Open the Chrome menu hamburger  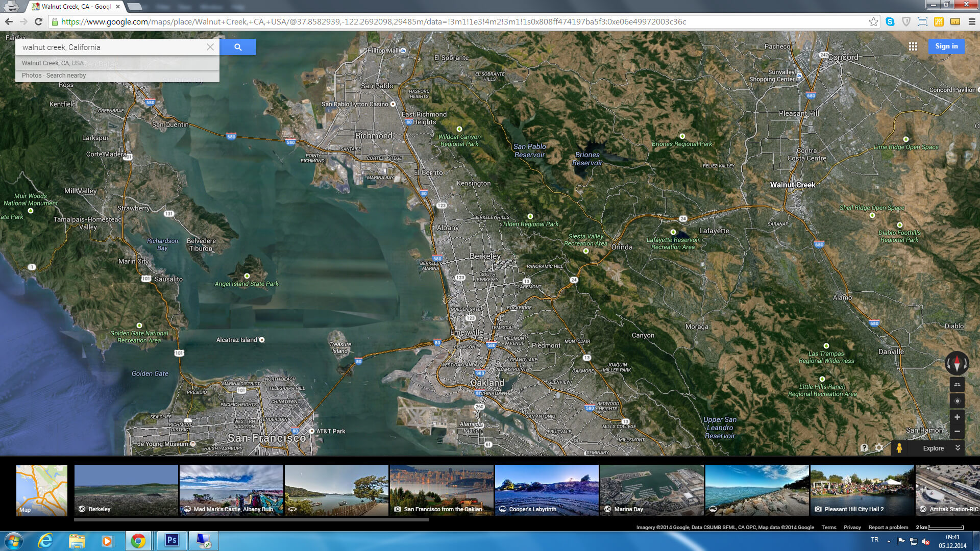coord(971,21)
